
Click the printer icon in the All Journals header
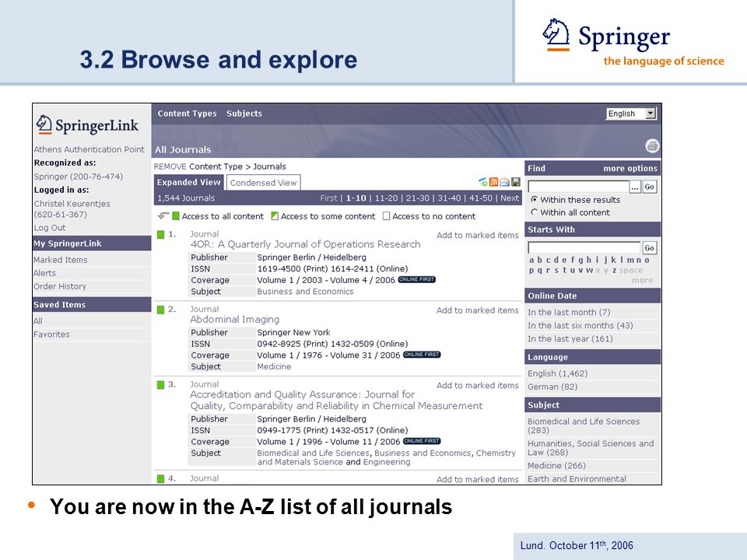tap(652, 145)
